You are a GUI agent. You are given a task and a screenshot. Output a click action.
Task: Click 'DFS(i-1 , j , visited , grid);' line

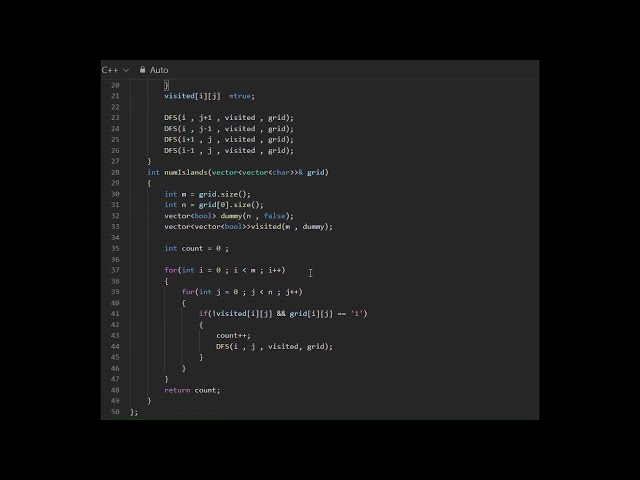[x=229, y=151]
